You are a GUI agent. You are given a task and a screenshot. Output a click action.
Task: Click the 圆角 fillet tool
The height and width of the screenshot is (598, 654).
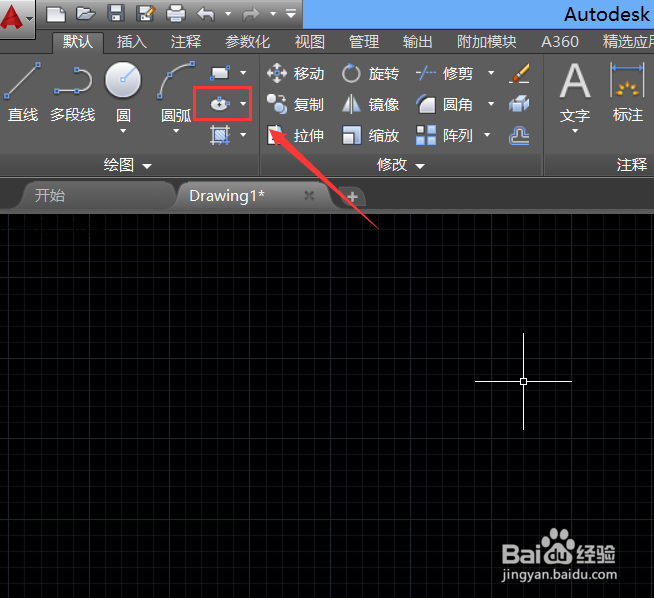click(x=445, y=104)
